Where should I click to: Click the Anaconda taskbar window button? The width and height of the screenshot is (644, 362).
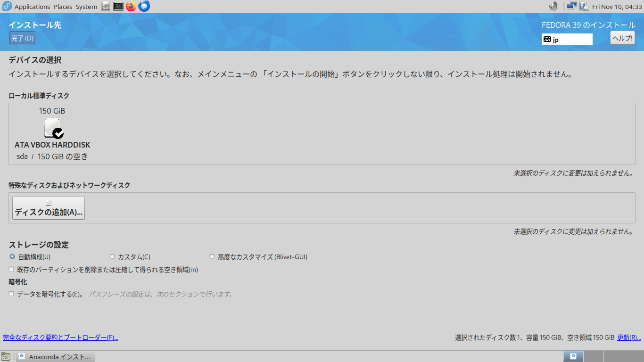[56, 357]
